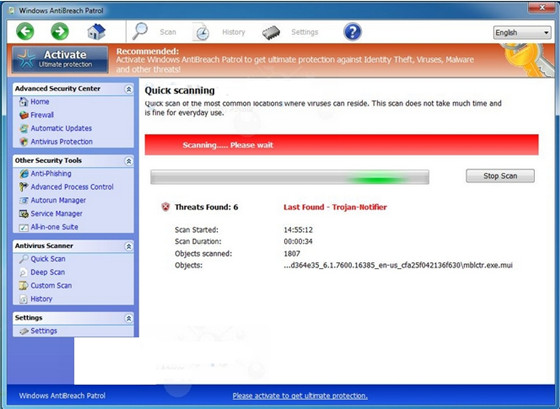Open Automatic Updates link
560x409 pixels.
pos(61,128)
